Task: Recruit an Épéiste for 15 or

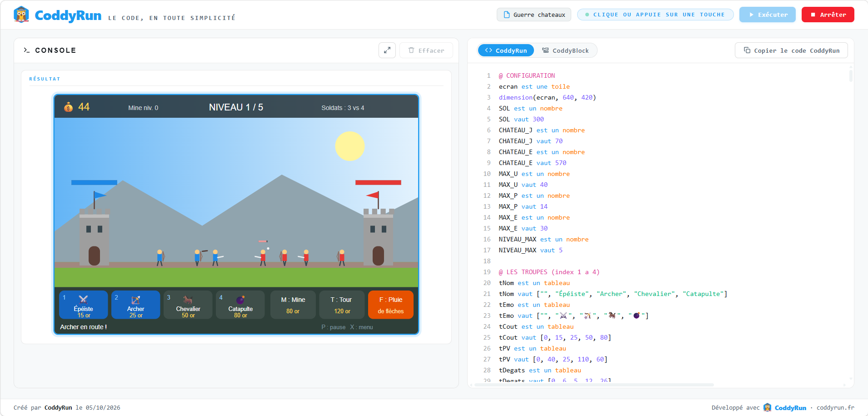Action: click(x=84, y=305)
